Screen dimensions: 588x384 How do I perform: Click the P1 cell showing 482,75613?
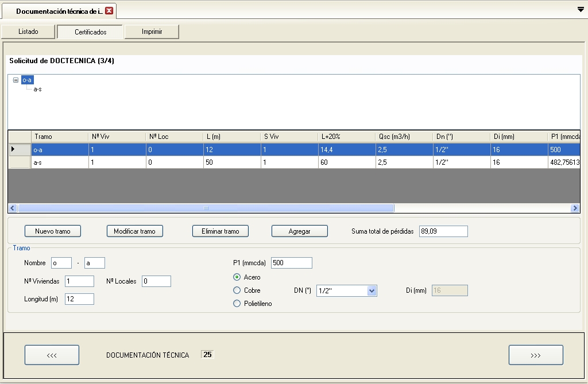[564, 162]
